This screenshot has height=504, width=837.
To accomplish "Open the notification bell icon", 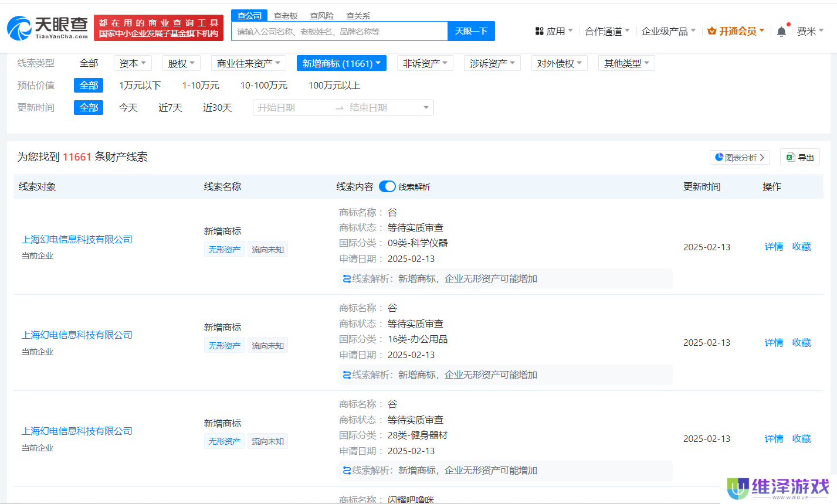I will click(781, 30).
